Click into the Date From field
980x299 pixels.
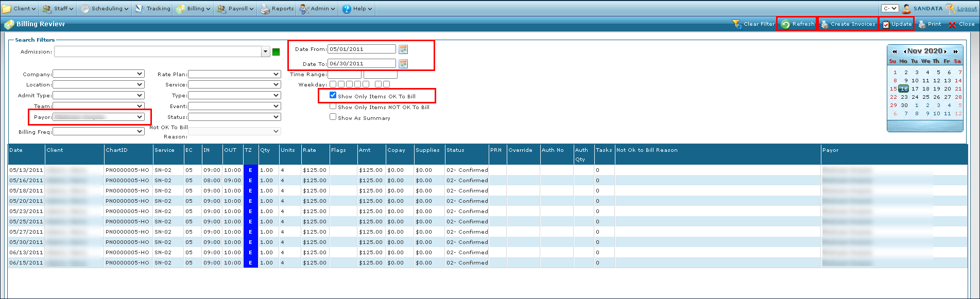(362, 49)
